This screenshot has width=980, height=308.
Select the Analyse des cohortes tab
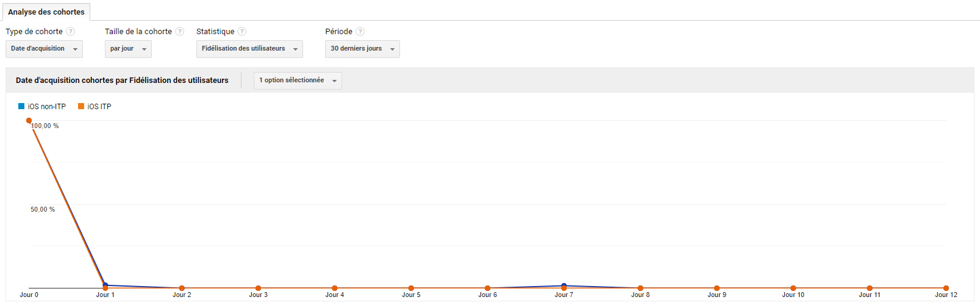(x=46, y=12)
